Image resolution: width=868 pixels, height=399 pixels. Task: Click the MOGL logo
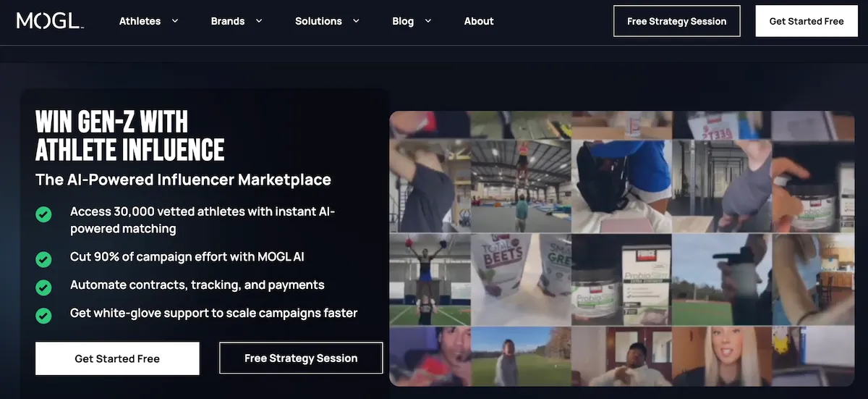pyautogui.click(x=50, y=21)
